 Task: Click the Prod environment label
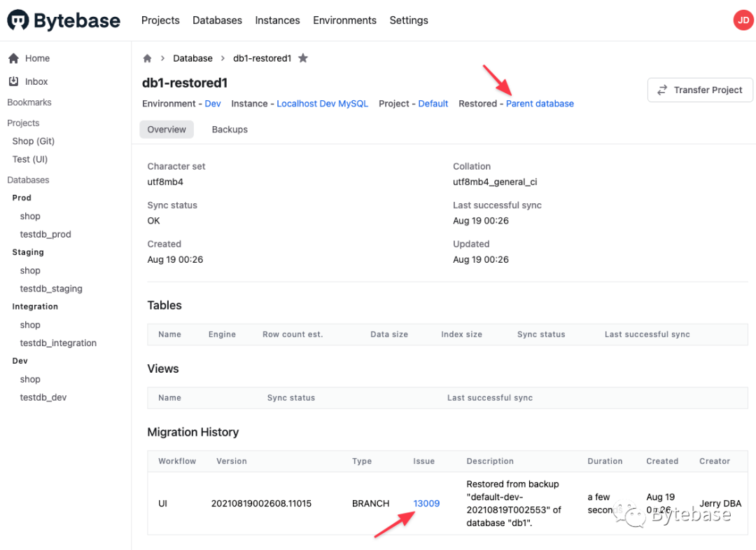[x=22, y=198]
